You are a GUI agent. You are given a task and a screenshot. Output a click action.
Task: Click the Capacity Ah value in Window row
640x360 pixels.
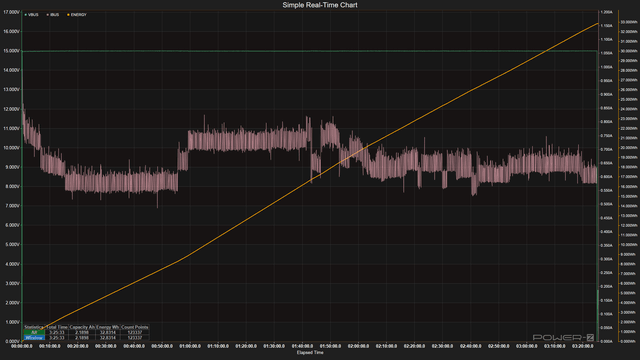tap(82, 338)
